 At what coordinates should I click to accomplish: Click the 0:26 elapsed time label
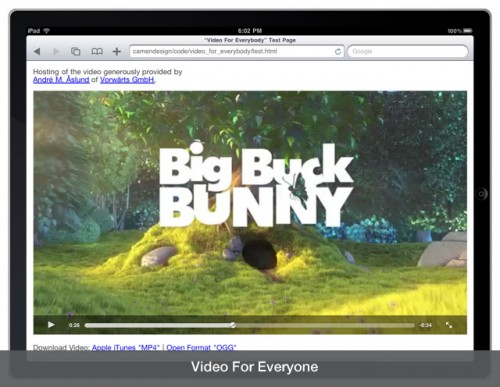click(x=74, y=325)
